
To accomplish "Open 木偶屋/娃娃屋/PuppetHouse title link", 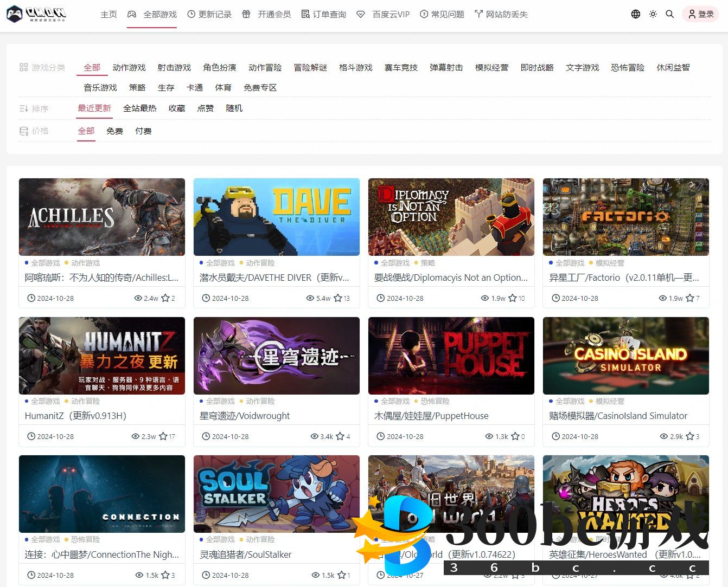I will coord(431,416).
